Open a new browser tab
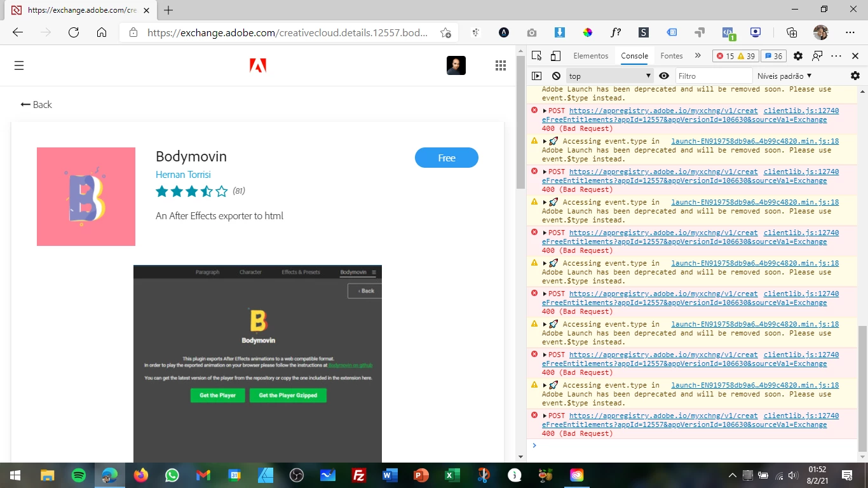Screen dimensions: 868x488 tap(168, 10)
